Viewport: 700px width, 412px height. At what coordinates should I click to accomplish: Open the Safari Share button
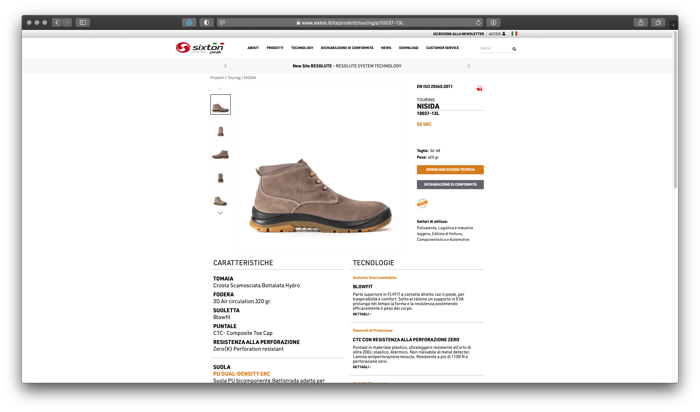(x=641, y=22)
